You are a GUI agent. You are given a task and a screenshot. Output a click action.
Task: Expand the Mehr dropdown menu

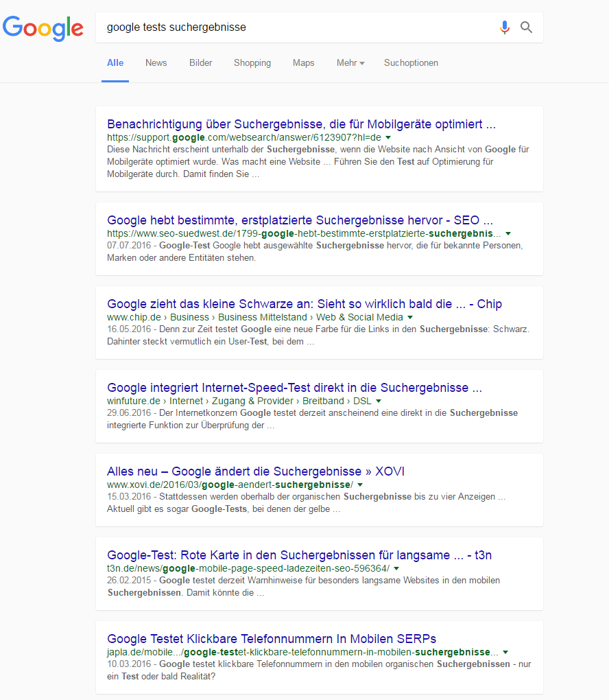coord(350,63)
